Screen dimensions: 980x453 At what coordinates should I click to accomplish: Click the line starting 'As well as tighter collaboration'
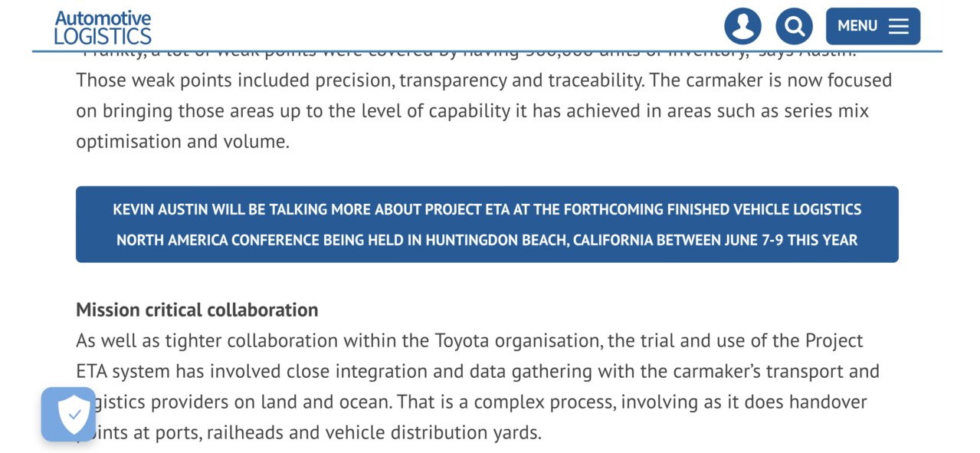click(470, 340)
